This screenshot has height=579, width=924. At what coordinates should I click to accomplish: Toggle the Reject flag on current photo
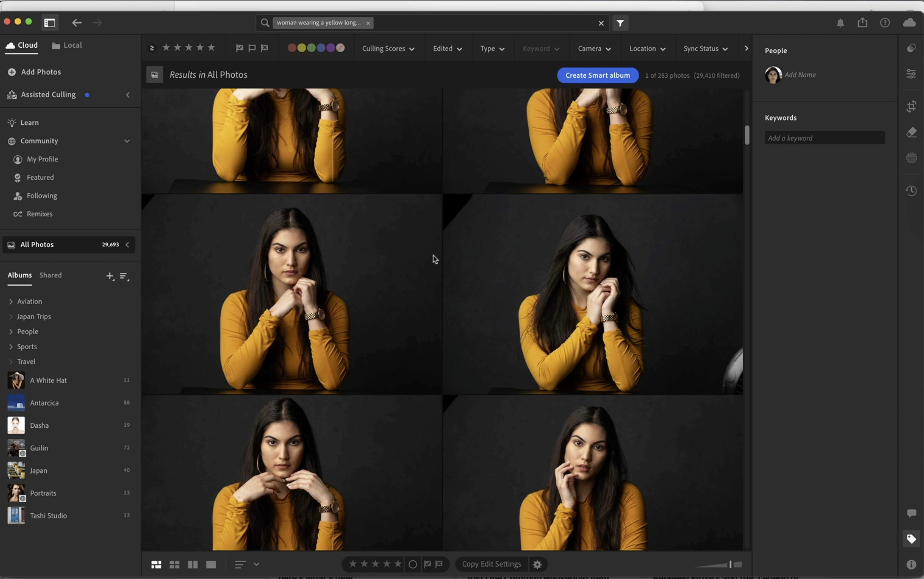(438, 564)
